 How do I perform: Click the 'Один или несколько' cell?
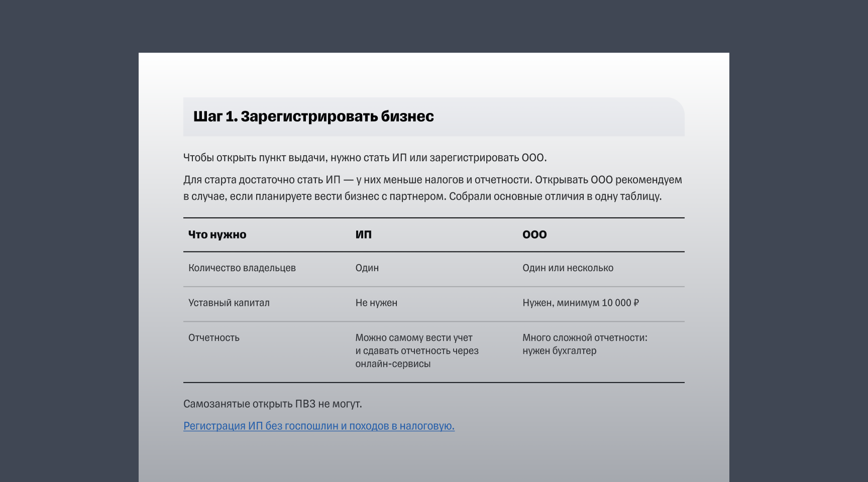(568, 268)
